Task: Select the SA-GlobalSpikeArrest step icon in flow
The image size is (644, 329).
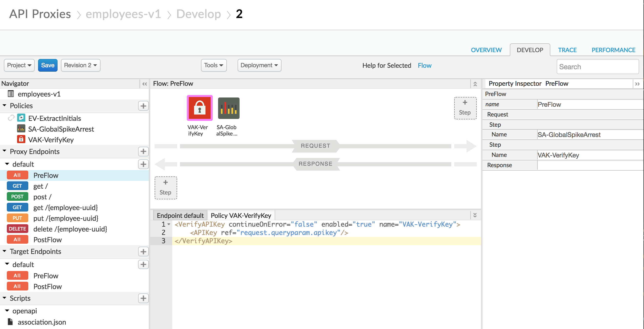Action: [229, 108]
